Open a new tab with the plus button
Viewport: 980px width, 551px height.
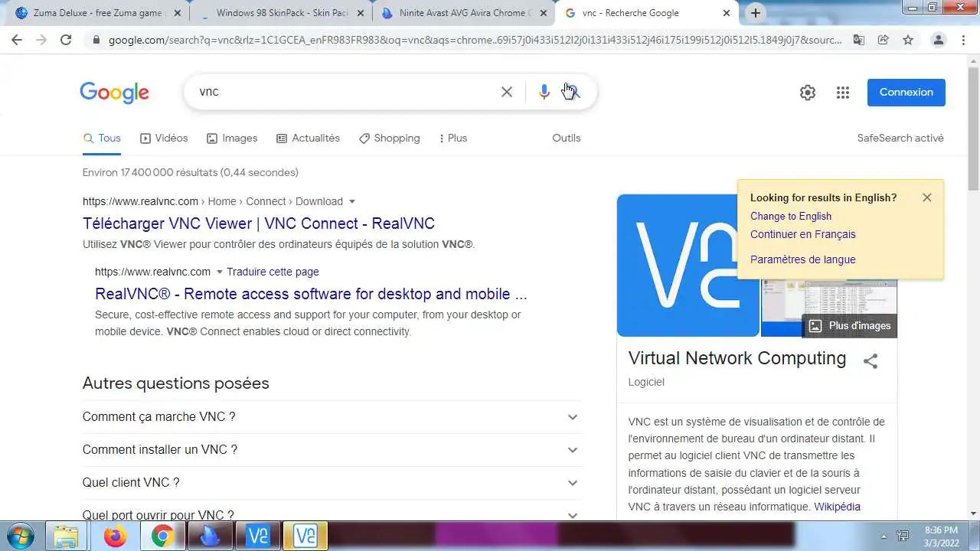tap(756, 13)
